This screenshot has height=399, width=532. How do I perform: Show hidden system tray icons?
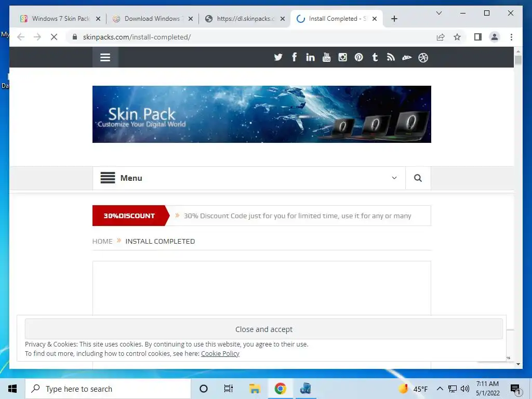440,389
